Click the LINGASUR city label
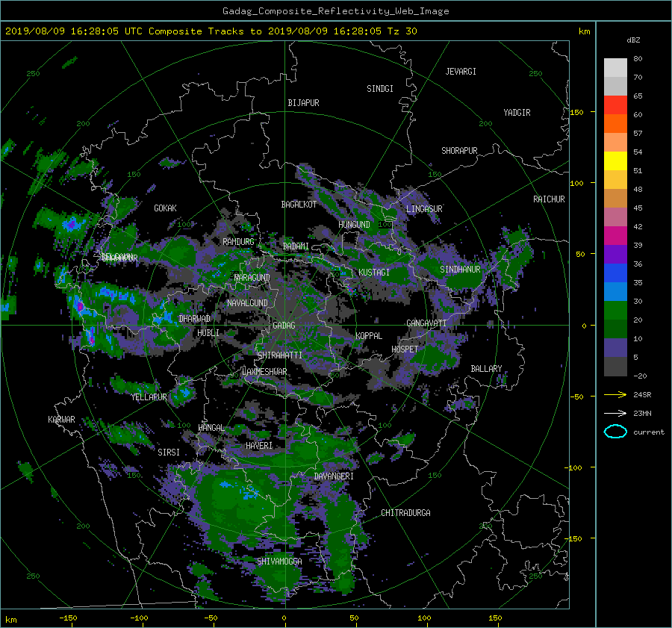The image size is (672, 628). [x=424, y=209]
